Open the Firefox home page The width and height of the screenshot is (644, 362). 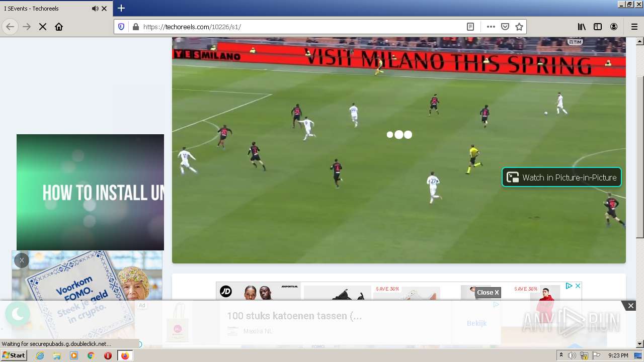(x=59, y=27)
